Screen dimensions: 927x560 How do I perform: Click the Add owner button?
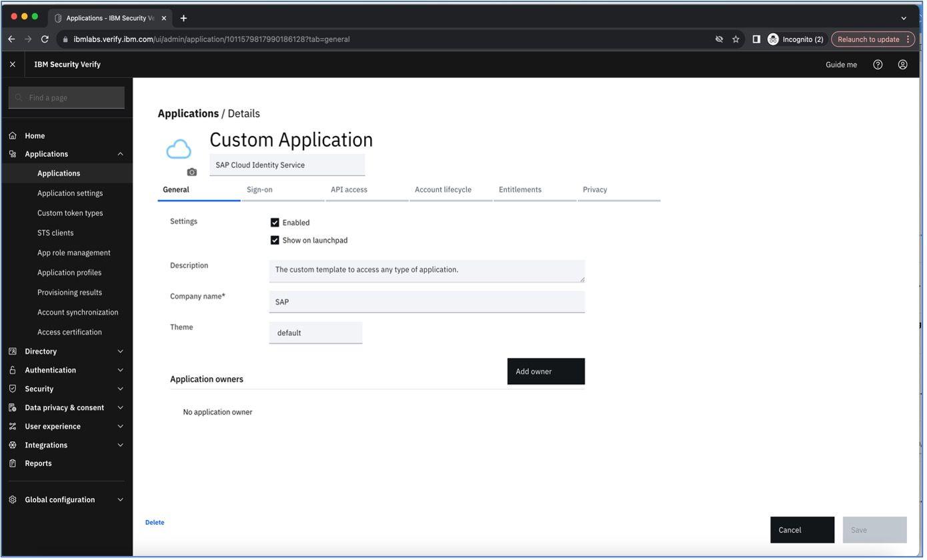click(546, 371)
